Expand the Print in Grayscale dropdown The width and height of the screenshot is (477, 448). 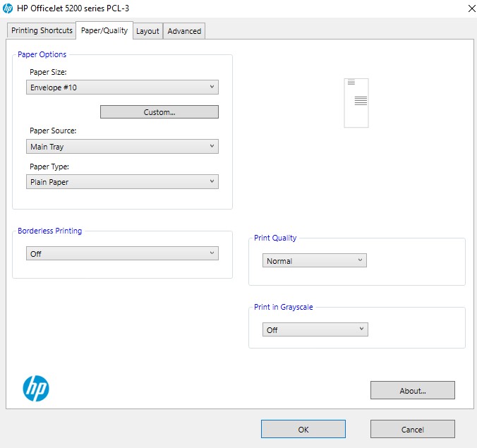315,330
